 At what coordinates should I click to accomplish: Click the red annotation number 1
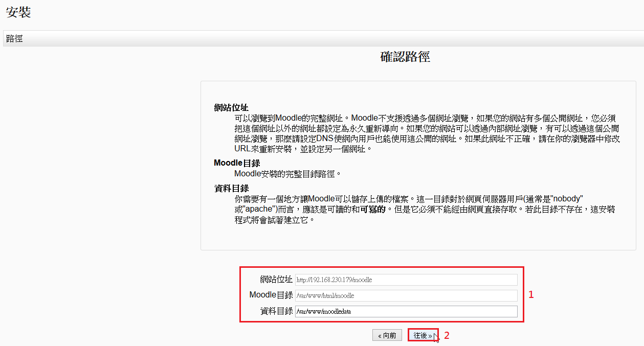point(531,295)
